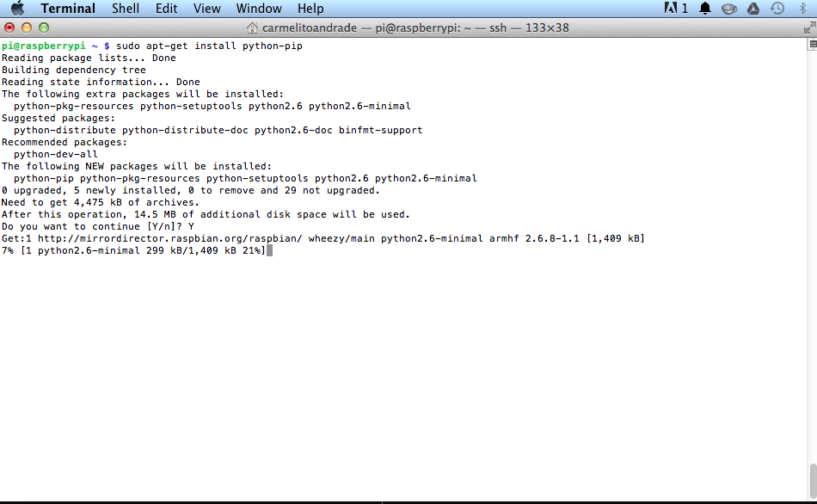Open the Window menu

tap(259, 9)
